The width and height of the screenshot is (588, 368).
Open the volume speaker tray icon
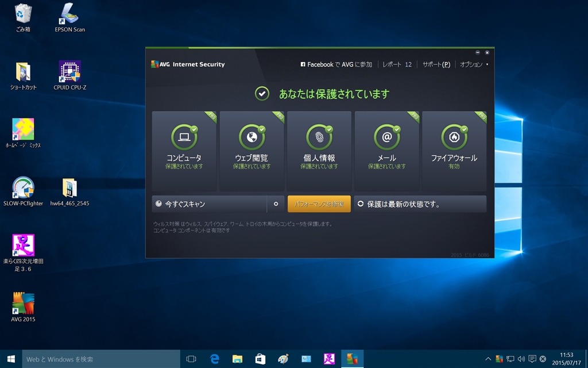click(x=521, y=359)
